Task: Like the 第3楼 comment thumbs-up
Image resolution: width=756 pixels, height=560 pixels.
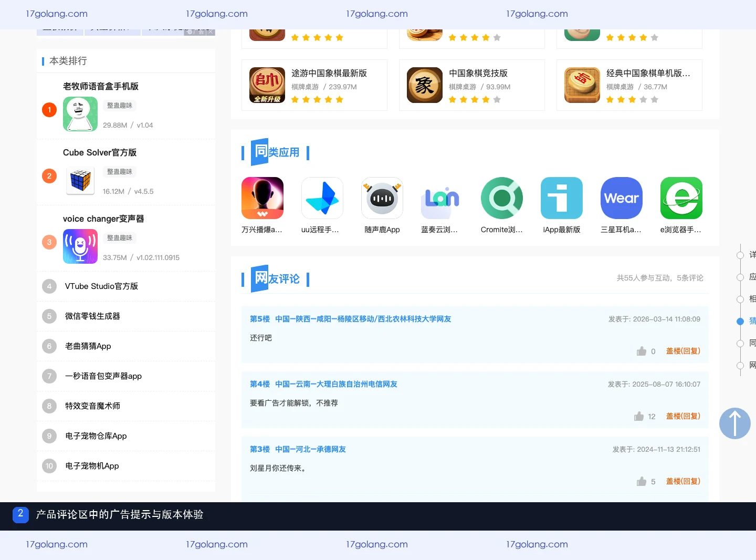Action: (642, 481)
